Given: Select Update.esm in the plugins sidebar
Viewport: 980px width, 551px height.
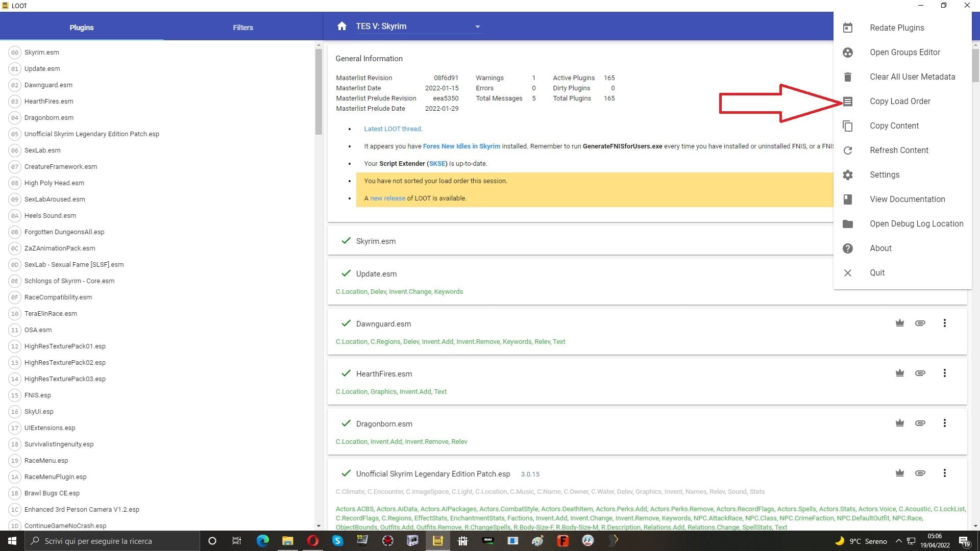Looking at the screenshot, I should click(x=157, y=69).
